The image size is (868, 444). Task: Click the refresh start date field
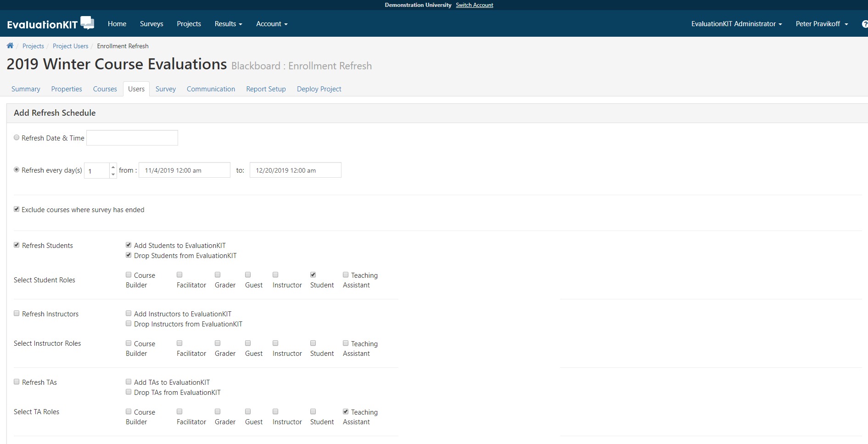pyautogui.click(x=184, y=170)
